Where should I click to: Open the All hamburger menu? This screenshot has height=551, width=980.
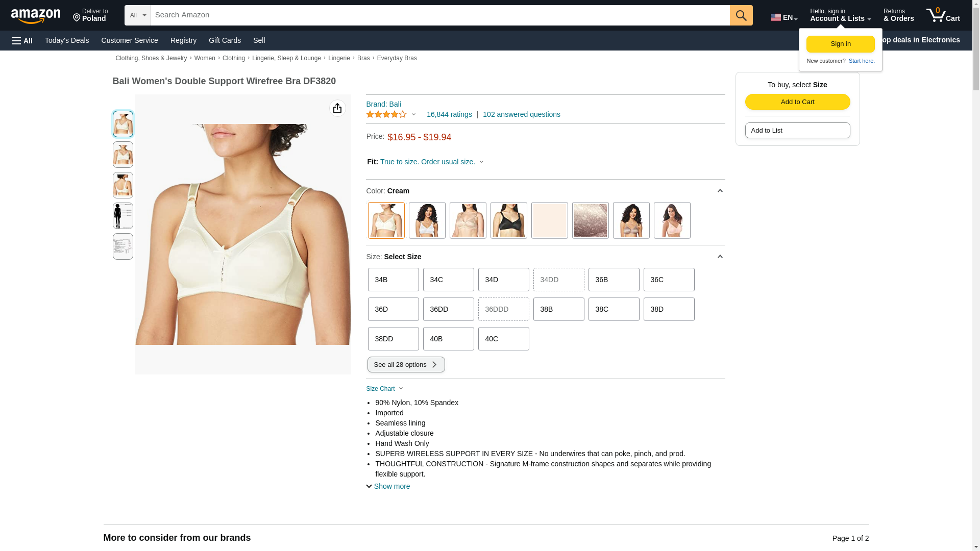tap(22, 40)
